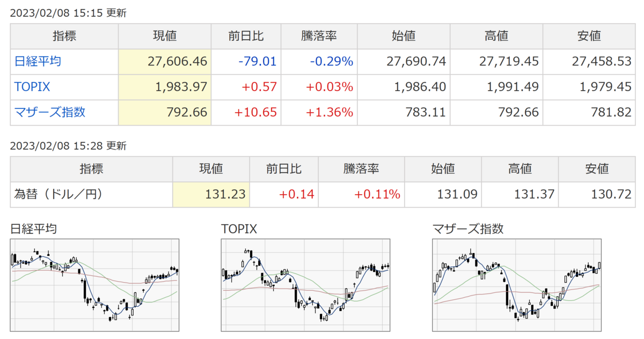Click the 日経平均 current value 27,606.46

tap(177, 61)
